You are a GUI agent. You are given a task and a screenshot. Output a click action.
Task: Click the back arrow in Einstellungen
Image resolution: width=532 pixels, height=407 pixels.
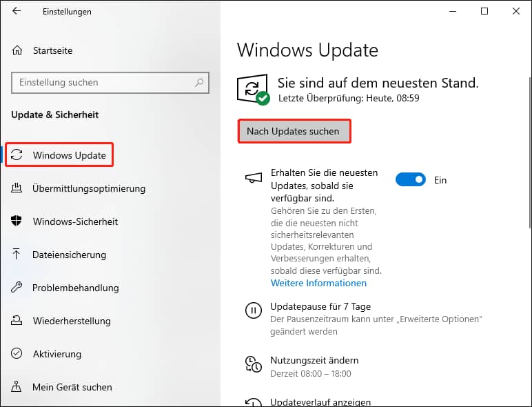(17, 11)
